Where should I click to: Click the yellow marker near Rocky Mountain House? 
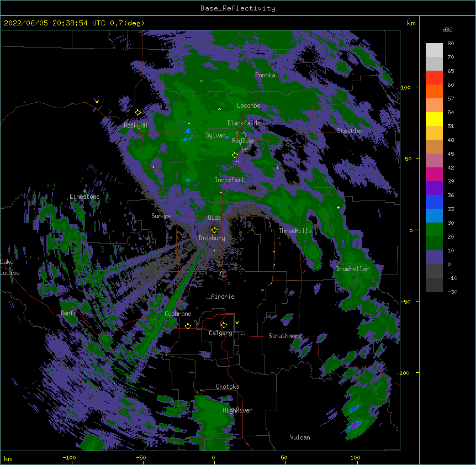tap(138, 113)
